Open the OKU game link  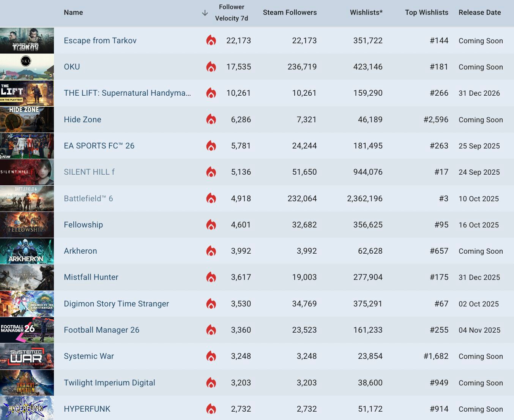(72, 67)
